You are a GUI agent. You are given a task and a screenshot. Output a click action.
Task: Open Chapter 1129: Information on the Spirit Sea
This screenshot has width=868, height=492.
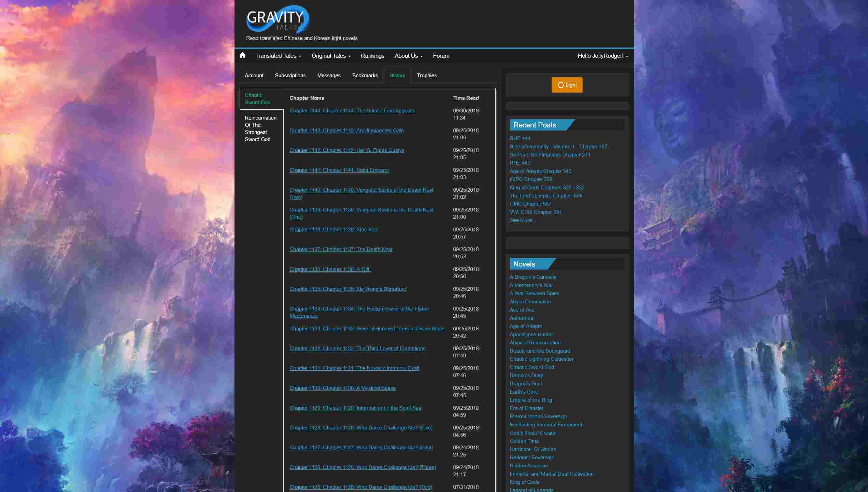click(355, 408)
